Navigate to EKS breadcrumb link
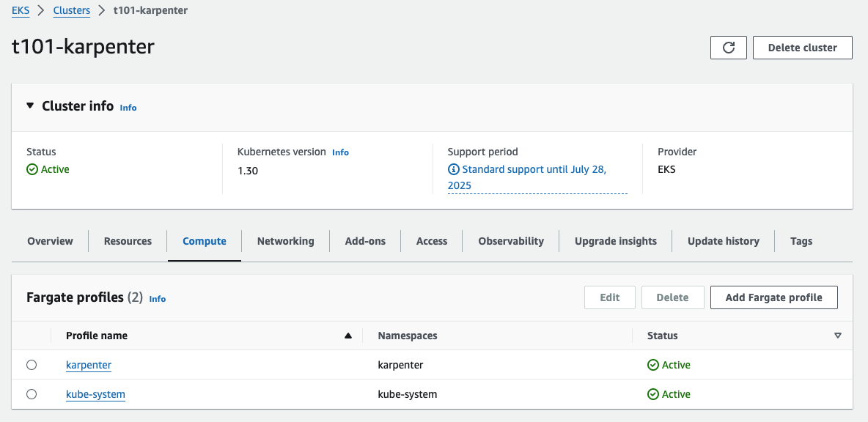 pyautogui.click(x=21, y=10)
